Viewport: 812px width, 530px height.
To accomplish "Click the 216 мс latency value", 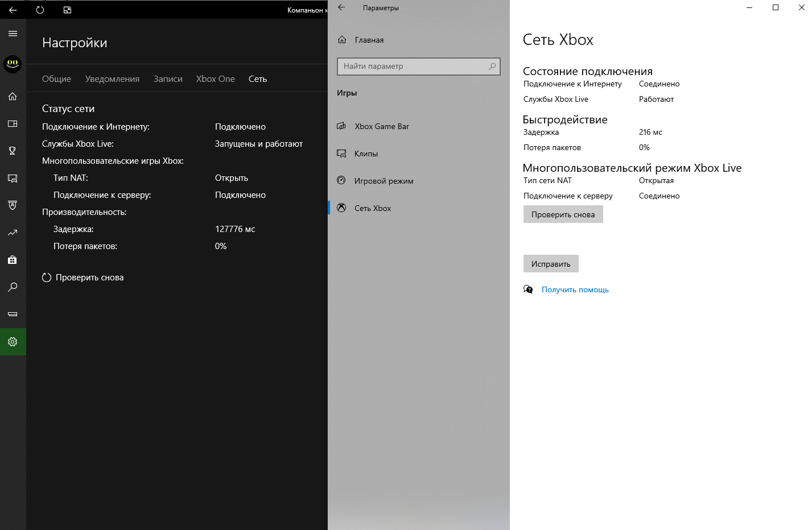I will (x=650, y=132).
